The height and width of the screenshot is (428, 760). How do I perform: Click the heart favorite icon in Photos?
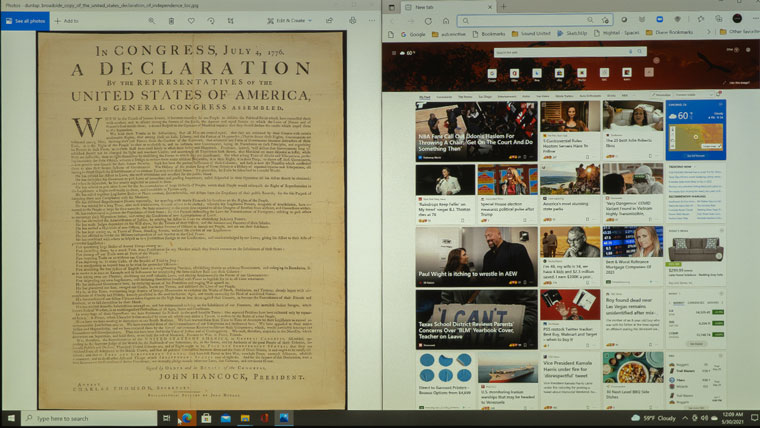point(191,21)
